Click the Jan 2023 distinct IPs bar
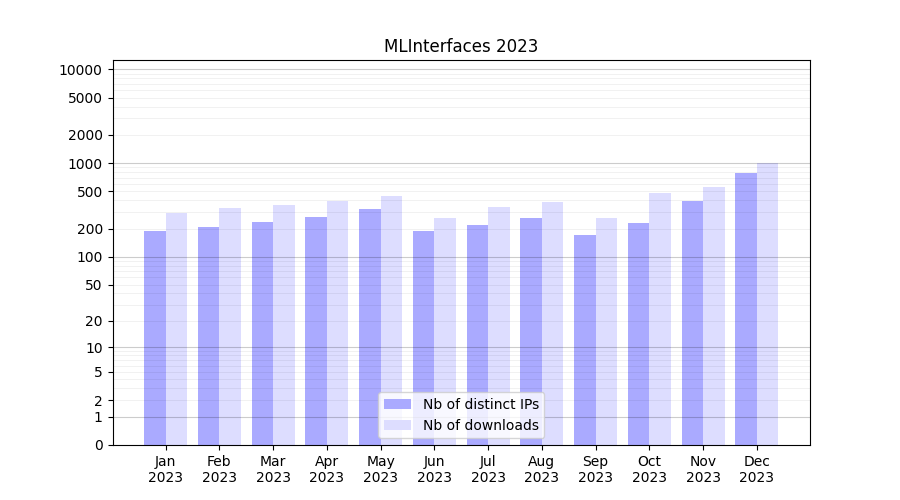The width and height of the screenshot is (900, 500). [x=155, y=338]
